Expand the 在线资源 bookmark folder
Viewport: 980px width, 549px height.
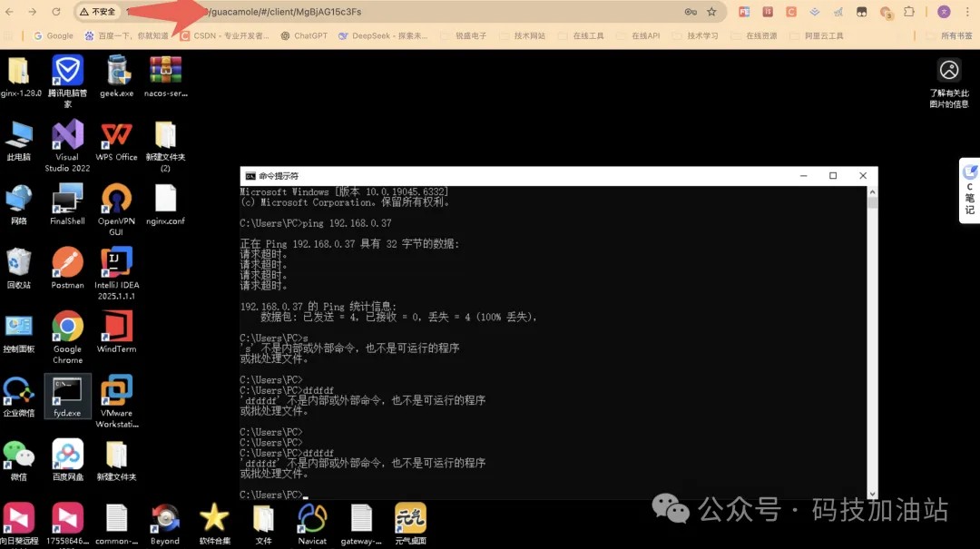[754, 35]
